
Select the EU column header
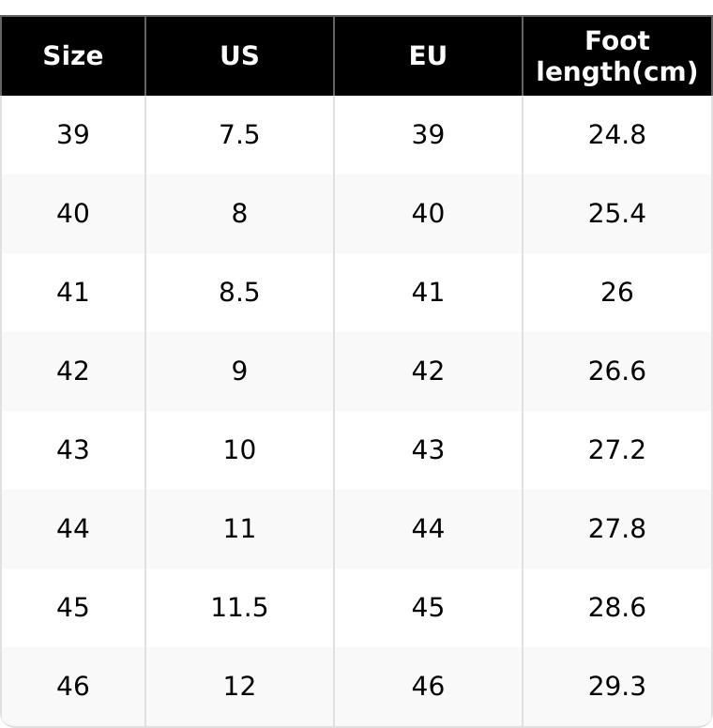tap(428, 56)
